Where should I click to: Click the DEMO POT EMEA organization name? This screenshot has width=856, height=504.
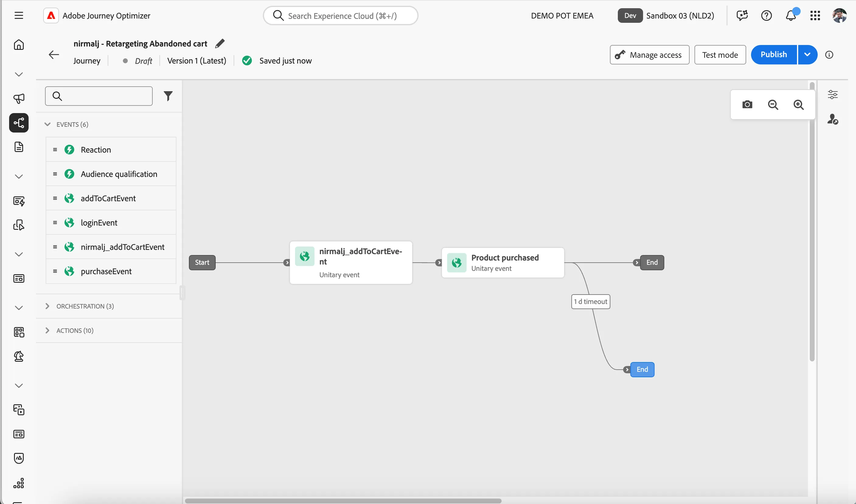pos(562,16)
